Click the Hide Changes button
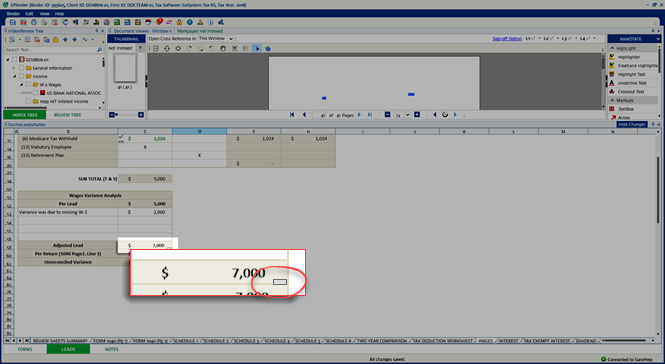Image resolution: width=665 pixels, height=364 pixels. tap(631, 124)
